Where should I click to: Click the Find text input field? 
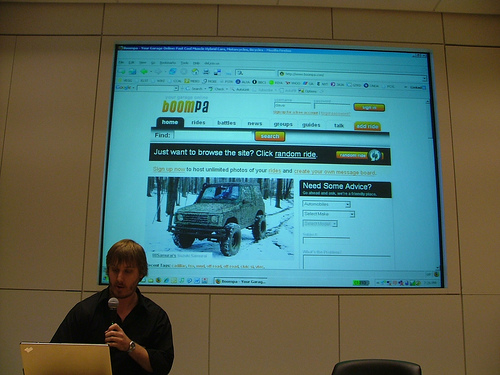point(213,135)
